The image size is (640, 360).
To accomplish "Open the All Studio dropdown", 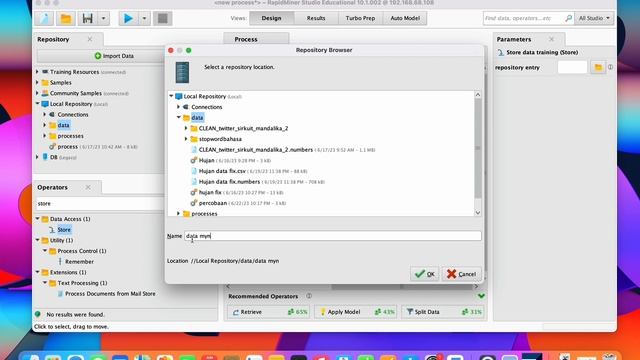I will [594, 18].
